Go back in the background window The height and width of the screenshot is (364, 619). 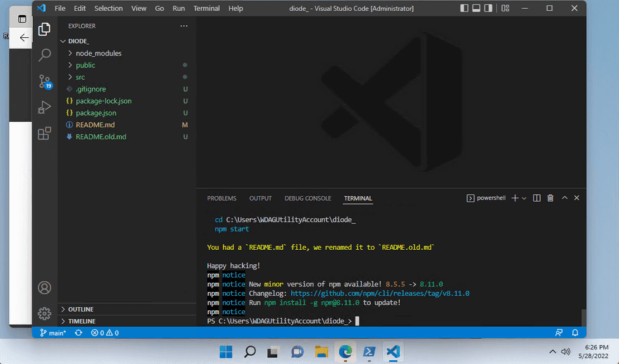24,38
